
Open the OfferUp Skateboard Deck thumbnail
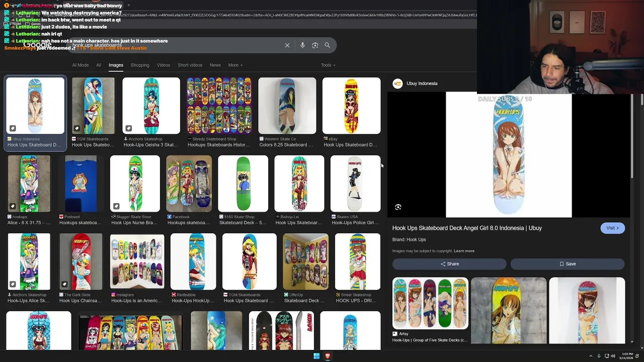[x=305, y=261]
